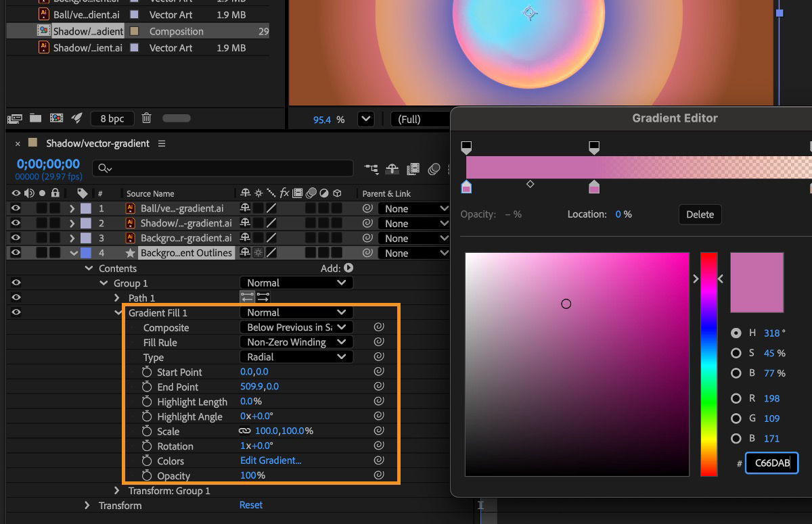Select the Delete trash icon in Project panel
Image resolution: width=812 pixels, height=524 pixels.
[146, 118]
